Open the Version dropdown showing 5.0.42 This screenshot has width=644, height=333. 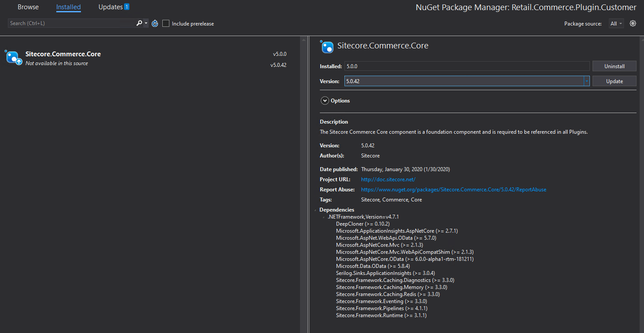click(x=467, y=81)
